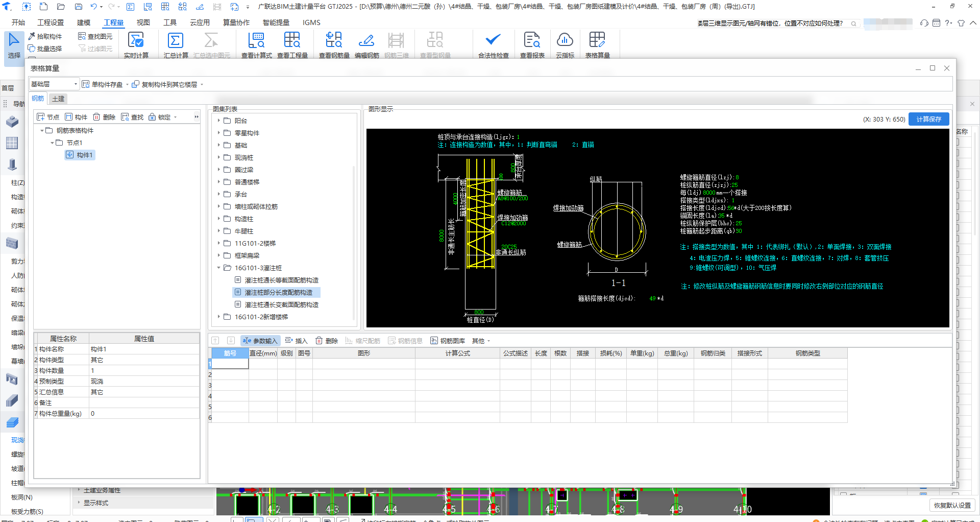
Task: Open the 视图 ribbon tab
Action: [x=143, y=22]
